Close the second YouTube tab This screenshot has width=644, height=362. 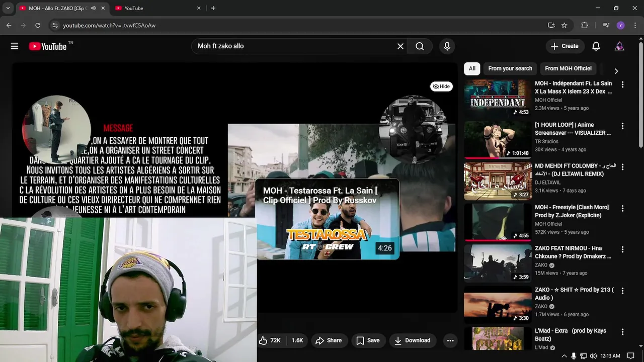click(x=199, y=8)
